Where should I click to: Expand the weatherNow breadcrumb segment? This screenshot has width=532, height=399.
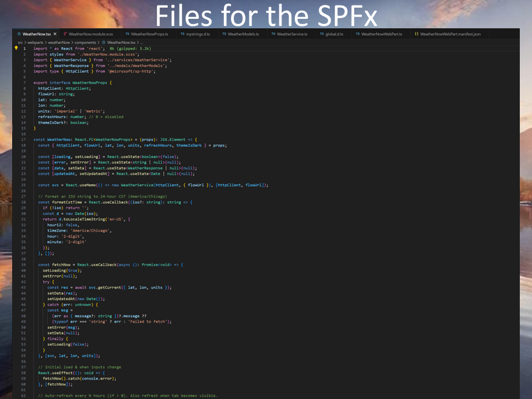tap(59, 43)
